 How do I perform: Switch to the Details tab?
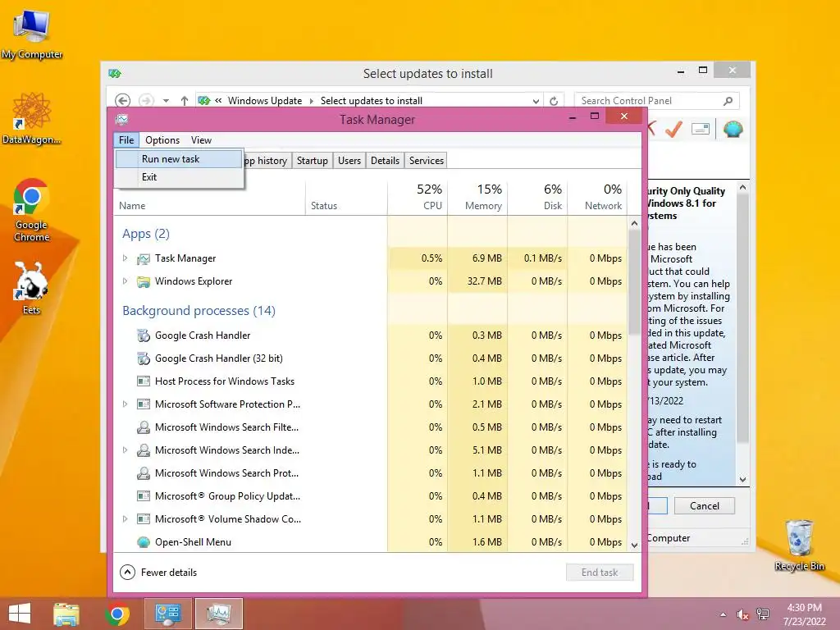tap(386, 161)
